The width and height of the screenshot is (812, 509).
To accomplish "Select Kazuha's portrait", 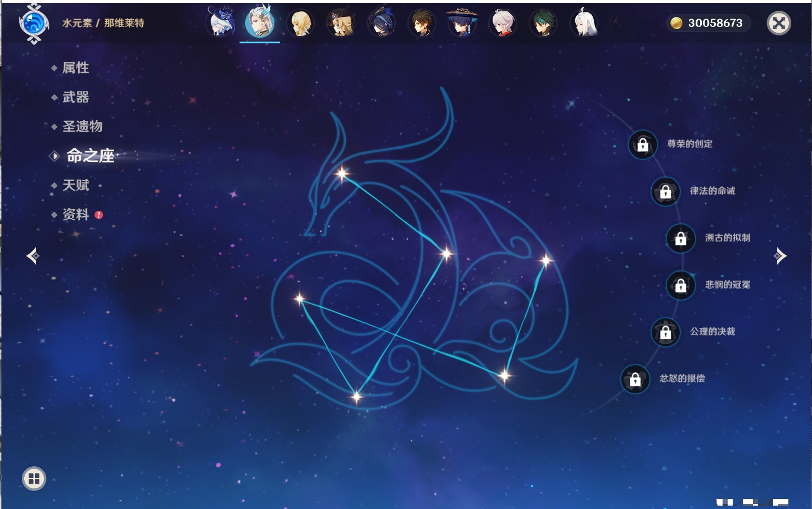I will pyautogui.click(x=503, y=24).
